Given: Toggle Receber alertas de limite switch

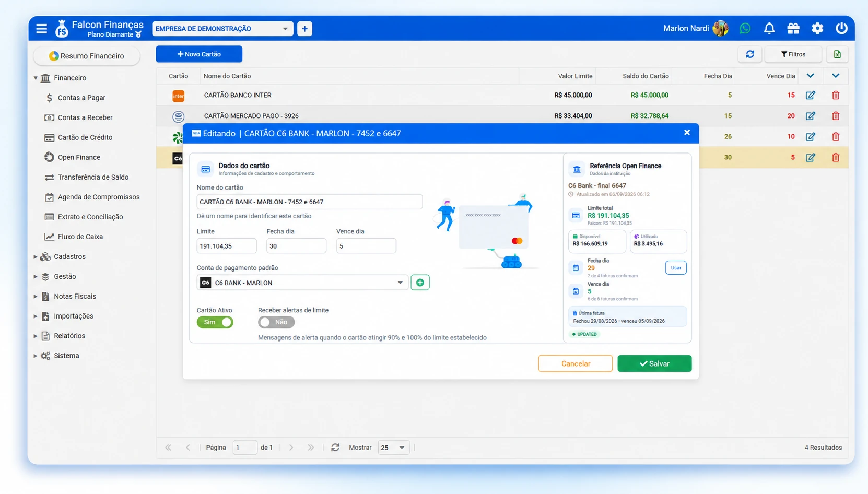Looking at the screenshot, I should tap(276, 322).
